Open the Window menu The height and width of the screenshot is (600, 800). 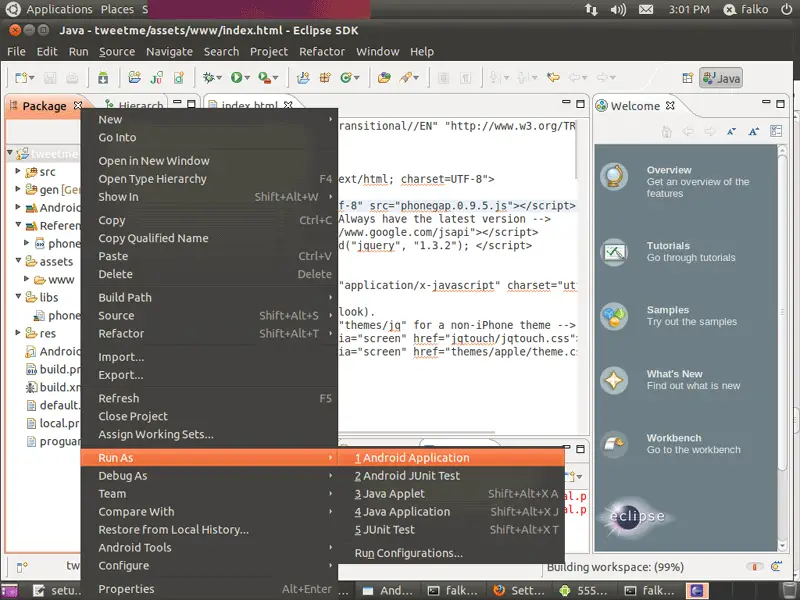click(378, 52)
